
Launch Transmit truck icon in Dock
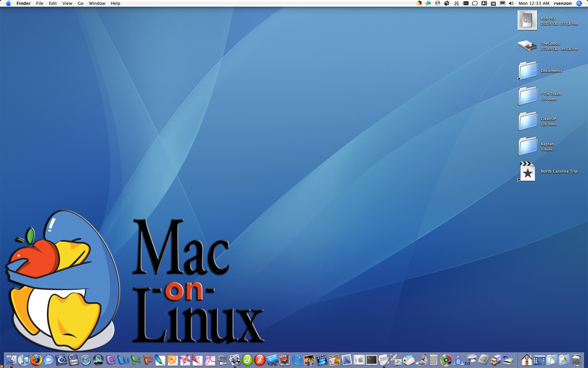(x=496, y=360)
